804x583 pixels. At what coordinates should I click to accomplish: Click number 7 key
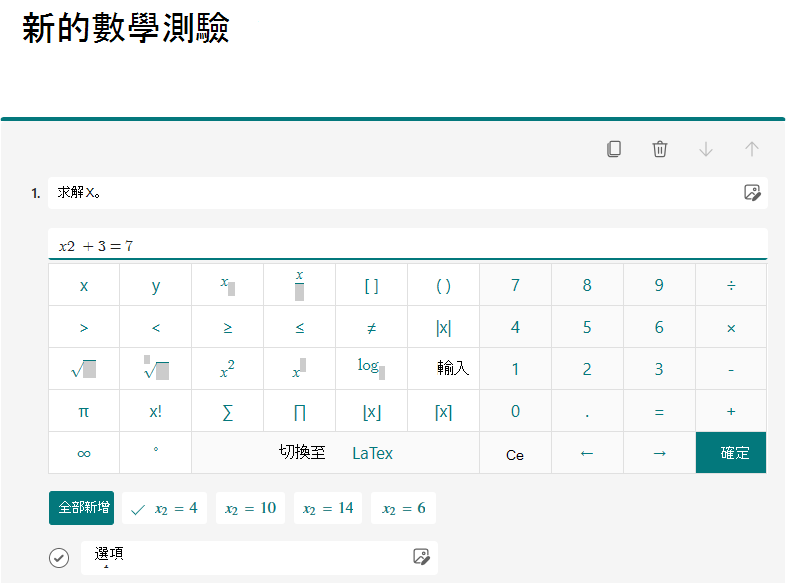click(515, 285)
